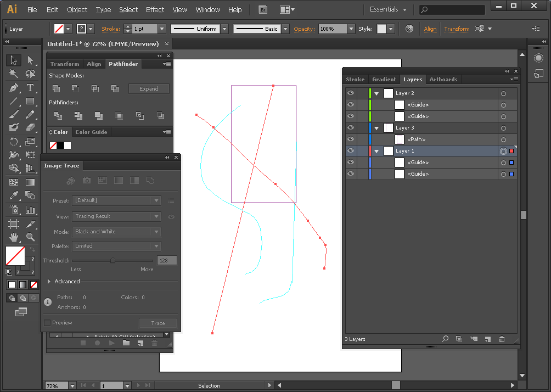Toggle visibility of the Path sublayer
This screenshot has width=551, height=392.
pos(351,139)
